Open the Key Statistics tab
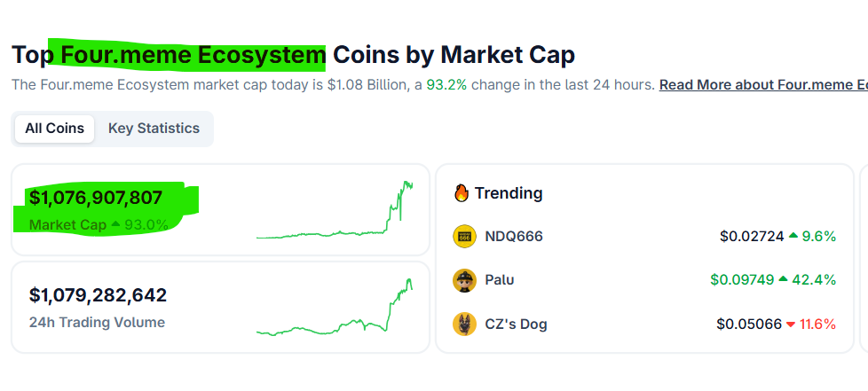This screenshot has width=868, height=391. 154,128
